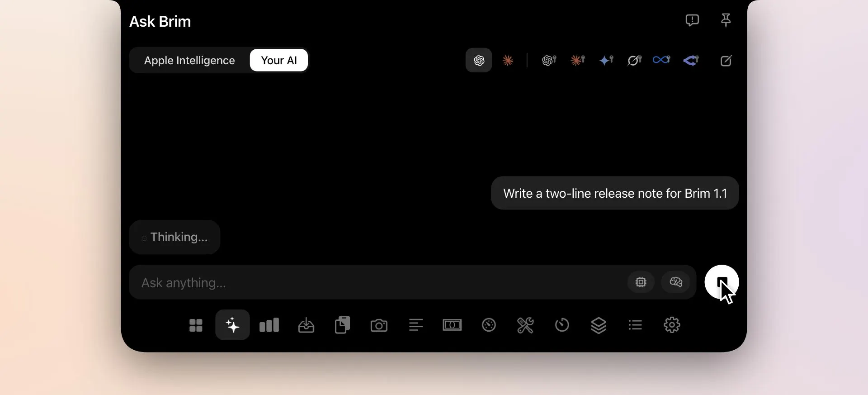Toggle the processor chip option in input bar
Screen dimensions: 868x395
[641, 282]
